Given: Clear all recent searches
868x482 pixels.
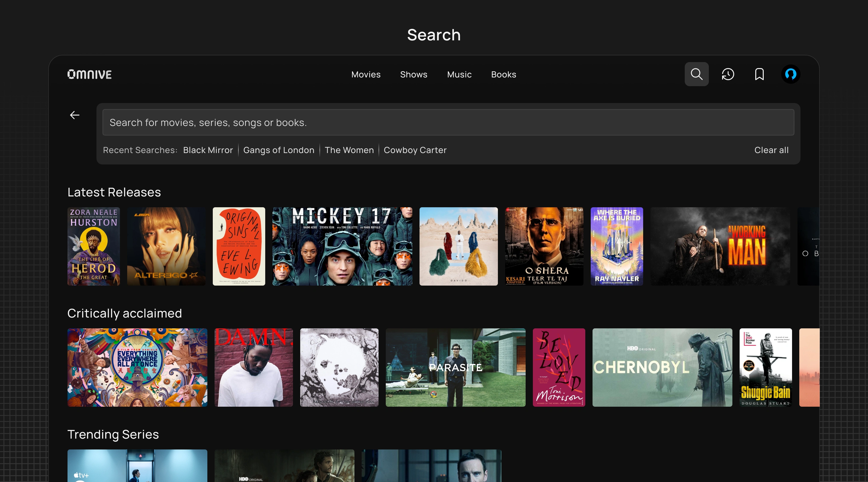Looking at the screenshot, I should 771,150.
